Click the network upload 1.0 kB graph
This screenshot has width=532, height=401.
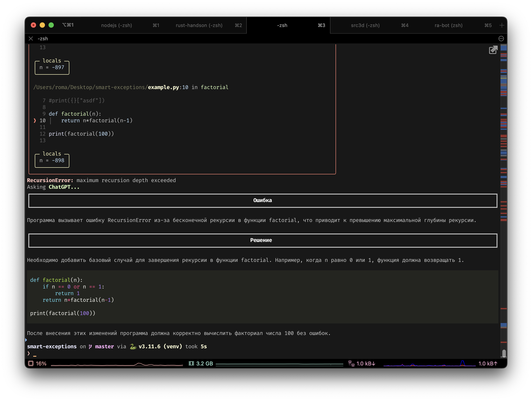click(429, 364)
